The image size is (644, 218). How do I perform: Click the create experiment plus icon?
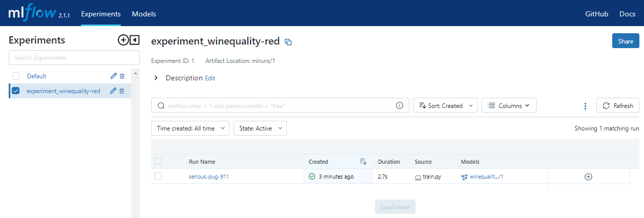[123, 40]
